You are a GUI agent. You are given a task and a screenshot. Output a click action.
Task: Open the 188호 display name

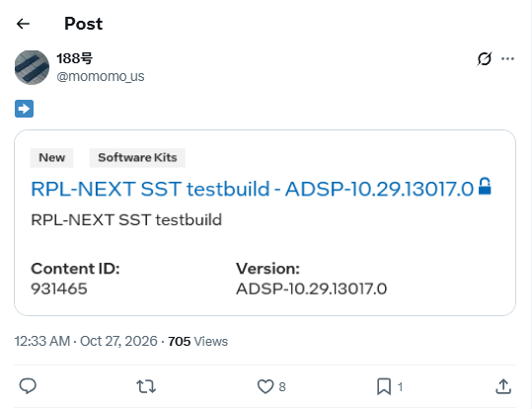pos(74,58)
